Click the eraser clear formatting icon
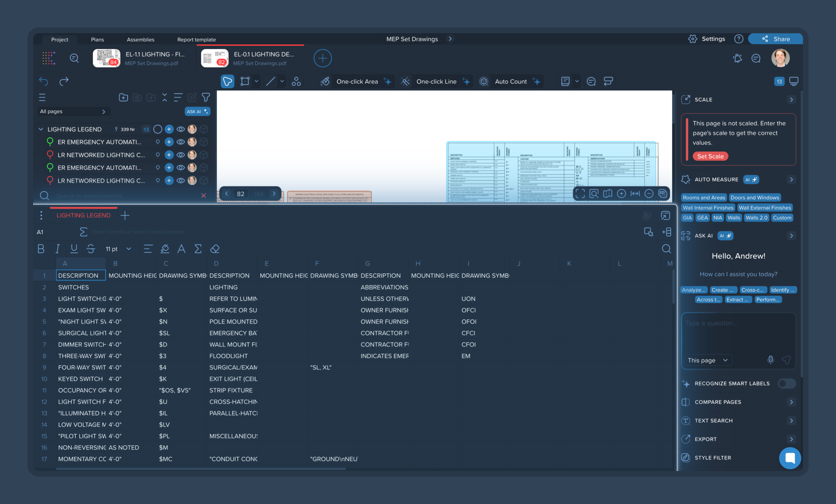 click(215, 249)
